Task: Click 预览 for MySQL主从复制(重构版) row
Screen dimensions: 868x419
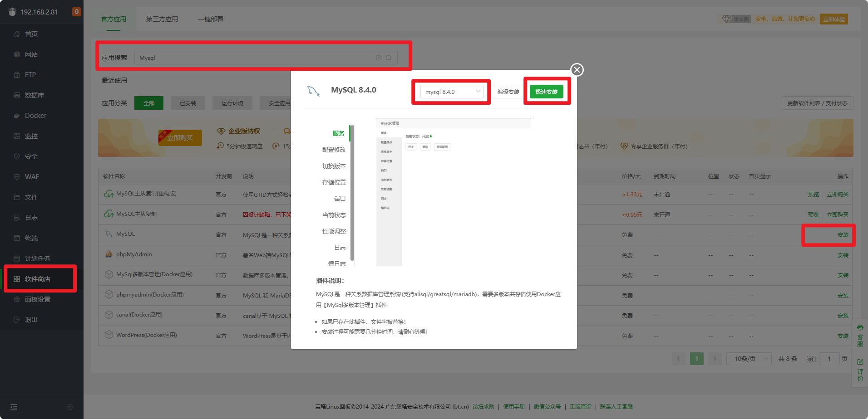Action: coord(814,194)
